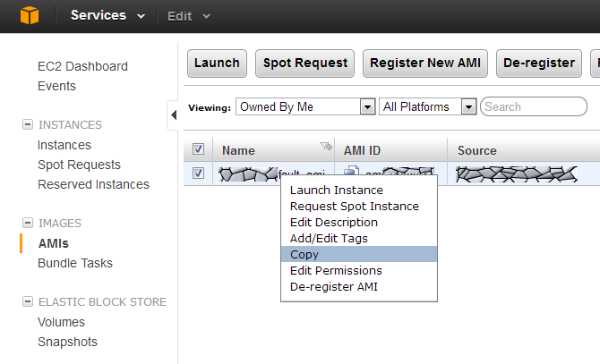The height and width of the screenshot is (364, 600).
Task: Click Register New AMI button
Action: [x=425, y=63]
